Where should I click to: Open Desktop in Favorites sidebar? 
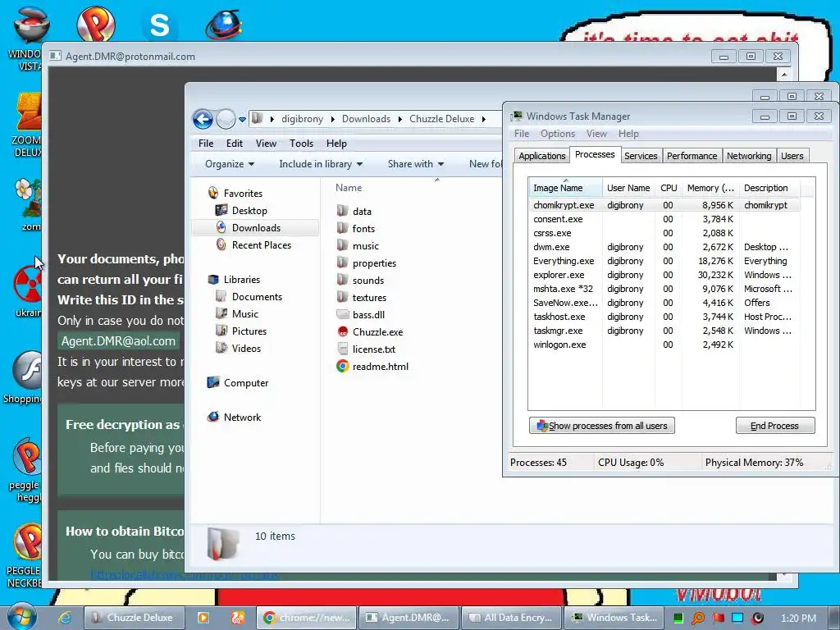249,211
